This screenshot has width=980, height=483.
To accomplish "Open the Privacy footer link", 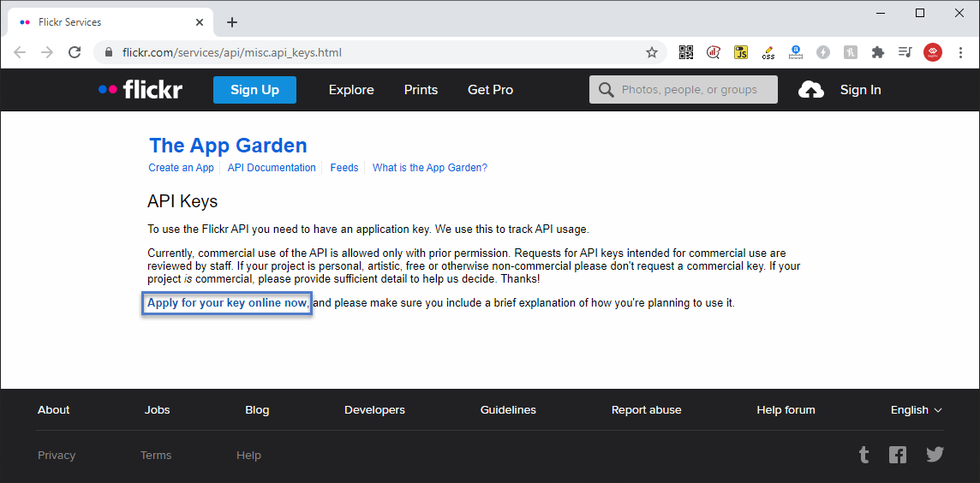I will pos(57,455).
